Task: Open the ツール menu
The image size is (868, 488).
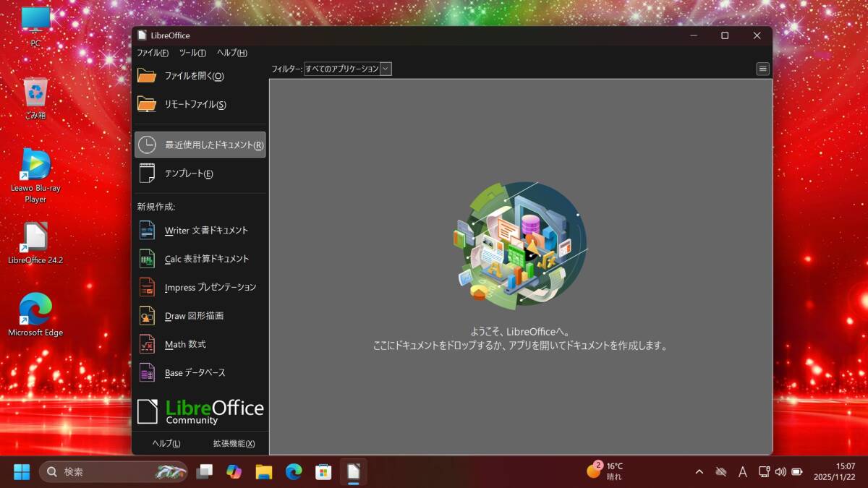Action: tap(192, 53)
